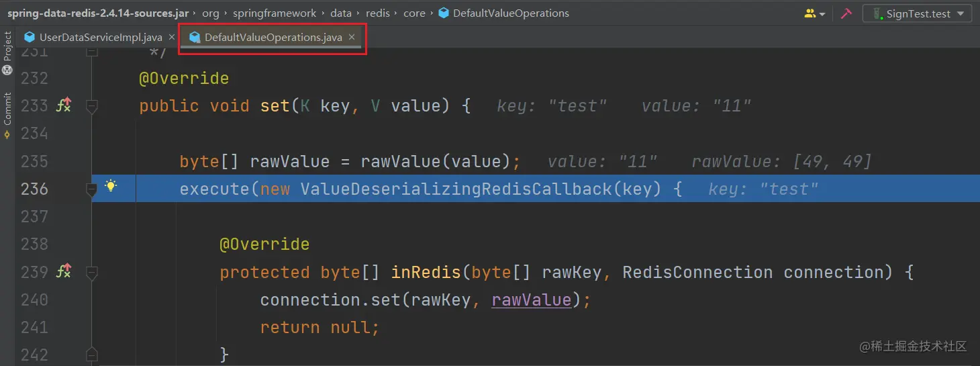Screen dimensions: 980x366
Task: Click line number 236 in the gutter
Action: [x=34, y=189]
